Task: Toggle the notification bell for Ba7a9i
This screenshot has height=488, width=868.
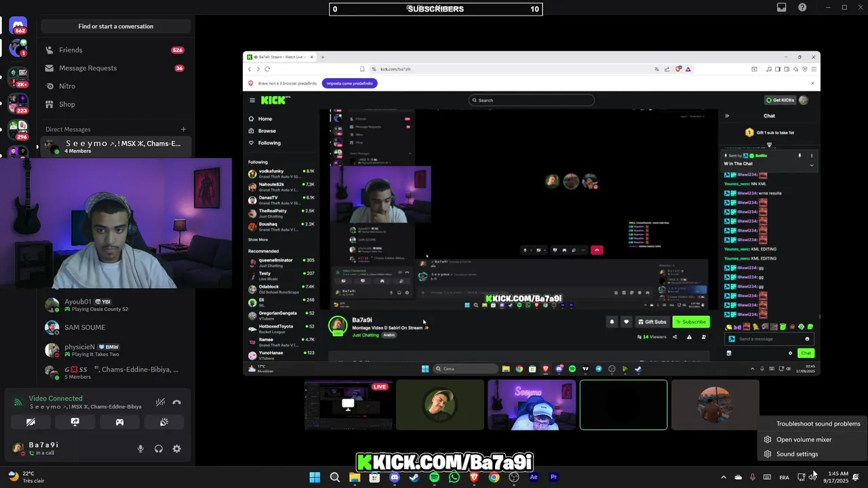Action: tap(612, 322)
